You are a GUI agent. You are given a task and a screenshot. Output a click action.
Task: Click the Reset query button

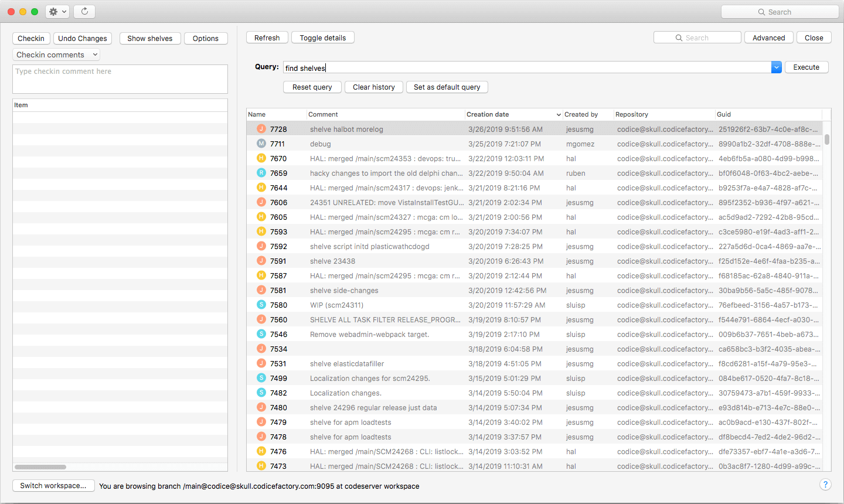tap(312, 87)
